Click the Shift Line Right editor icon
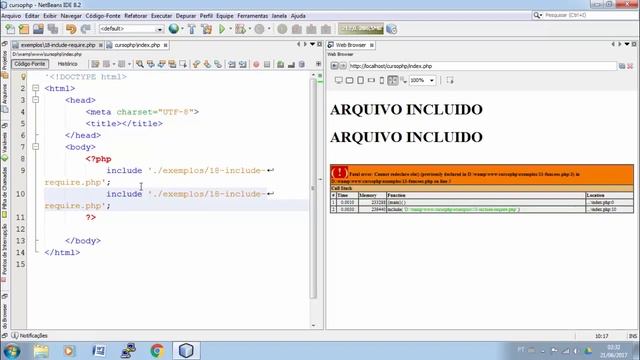The height and width of the screenshot is (360, 640). point(243,64)
